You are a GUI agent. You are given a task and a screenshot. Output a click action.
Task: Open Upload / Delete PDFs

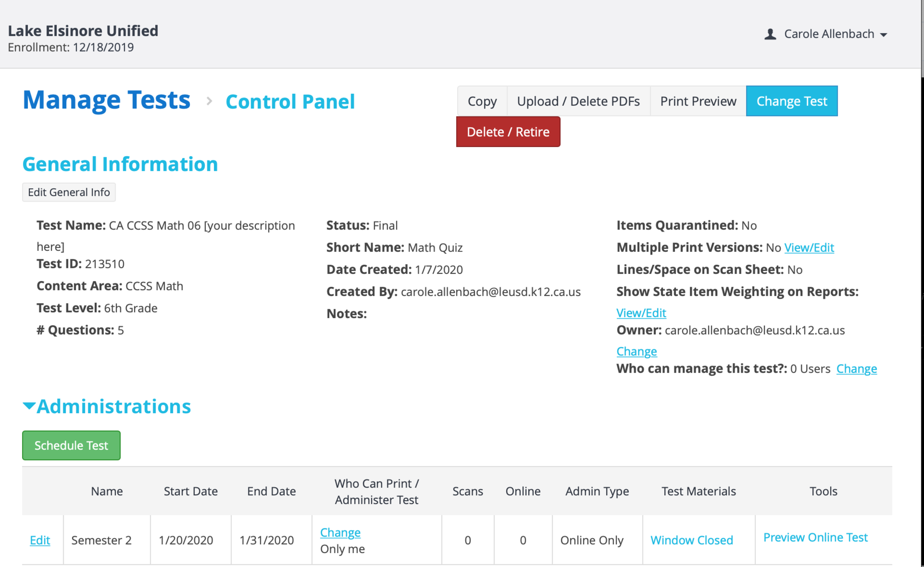578,101
